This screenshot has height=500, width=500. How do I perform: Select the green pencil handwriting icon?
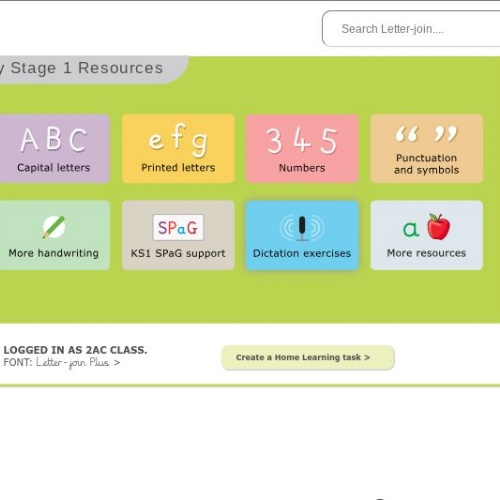54,227
